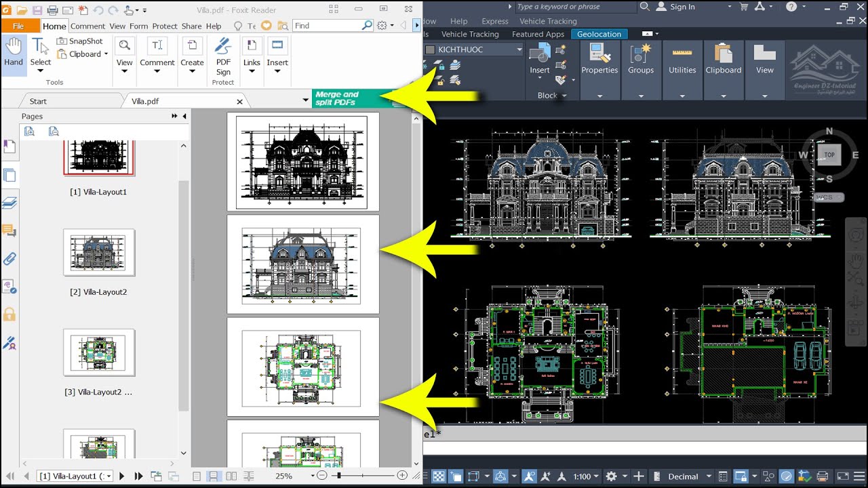Close the Villa.pdf tab
This screenshot has height=488, width=868.
239,102
